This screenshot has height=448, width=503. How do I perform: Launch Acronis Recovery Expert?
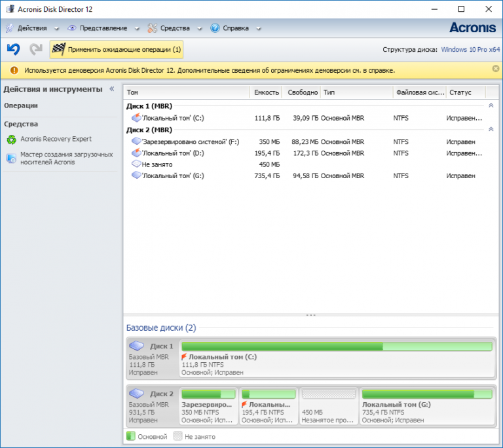point(56,139)
